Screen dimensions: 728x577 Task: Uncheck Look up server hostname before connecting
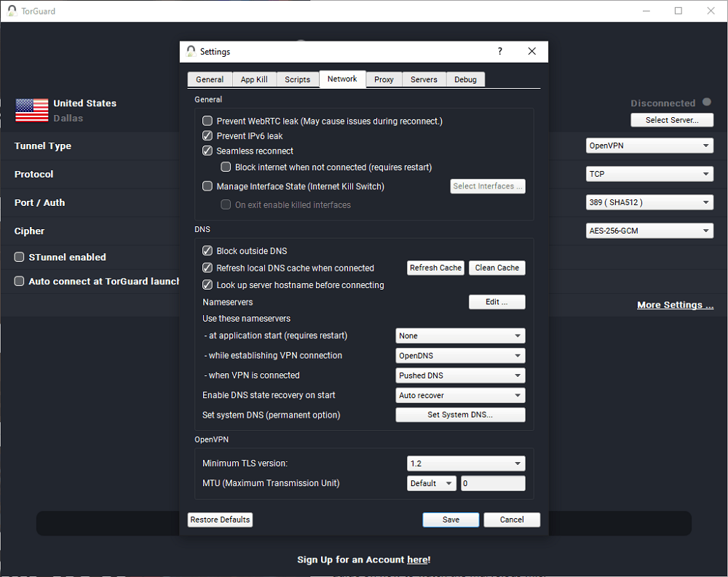(207, 285)
